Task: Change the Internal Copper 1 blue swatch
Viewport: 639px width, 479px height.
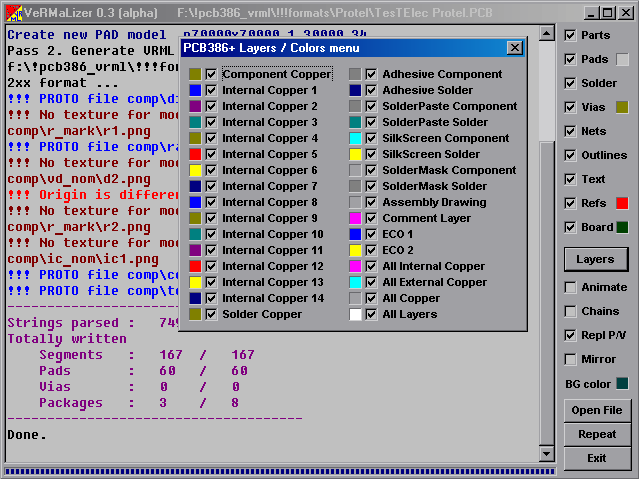Action: [195, 90]
